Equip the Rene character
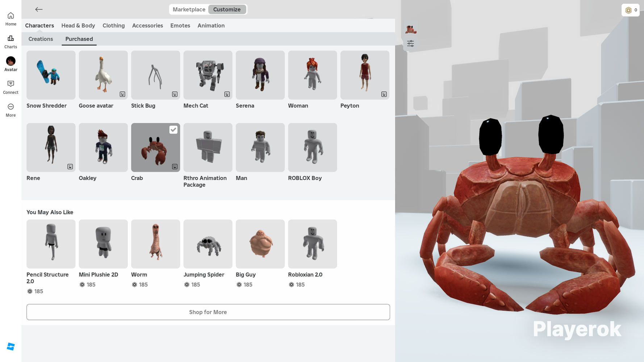 point(51,147)
